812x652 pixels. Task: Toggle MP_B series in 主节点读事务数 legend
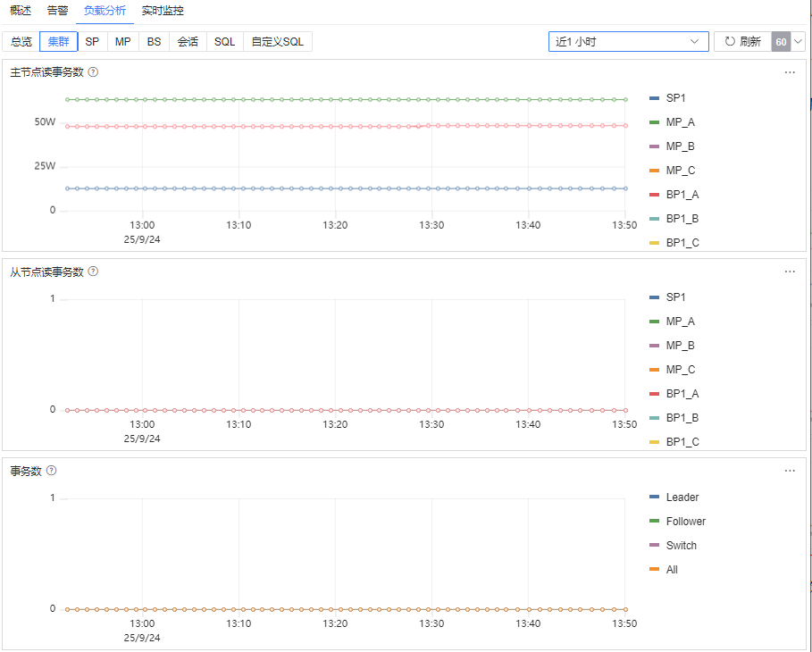tap(672, 146)
